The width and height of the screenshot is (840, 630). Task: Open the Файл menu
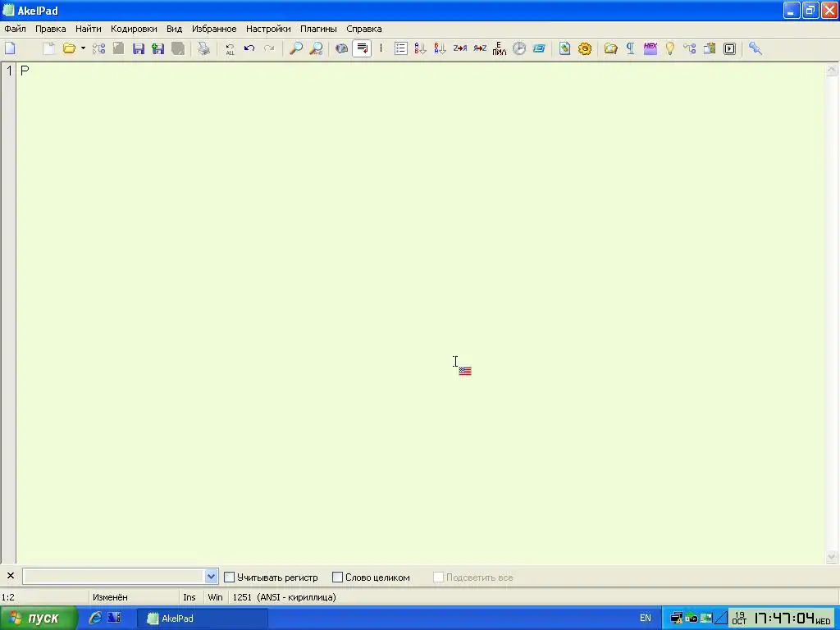pyautogui.click(x=15, y=29)
